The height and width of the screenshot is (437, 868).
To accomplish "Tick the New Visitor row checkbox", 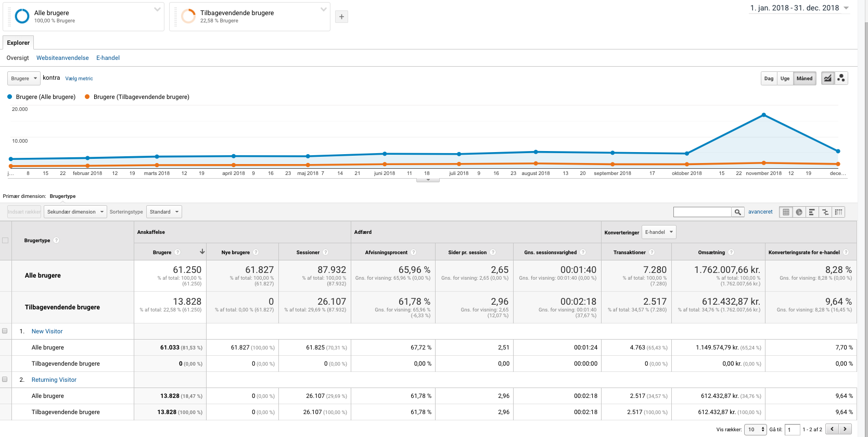I will 5,331.
